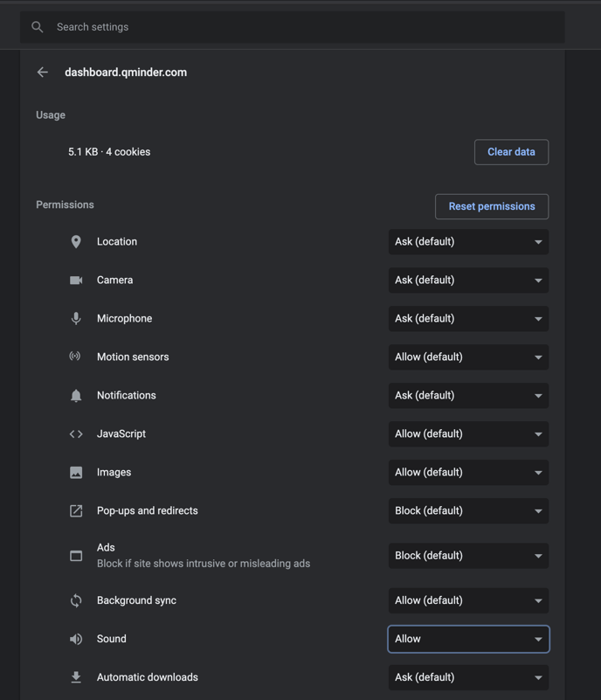Click the Pop-ups and redirects icon
This screenshot has height=700, width=601.
(x=76, y=510)
